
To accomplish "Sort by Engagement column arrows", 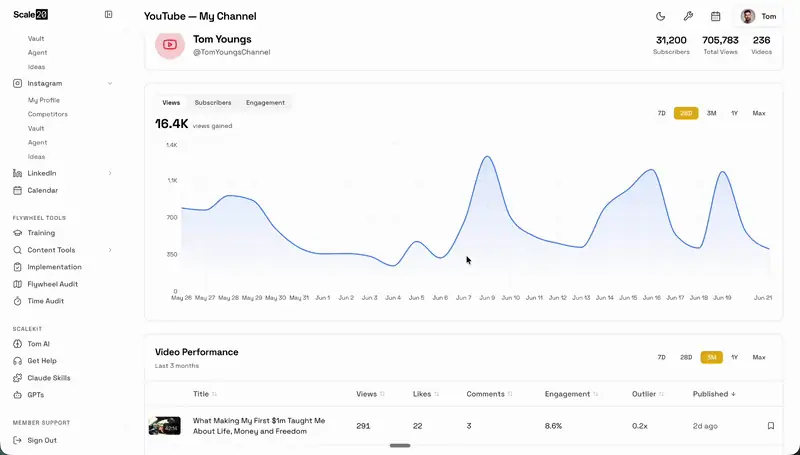I will (x=595, y=394).
